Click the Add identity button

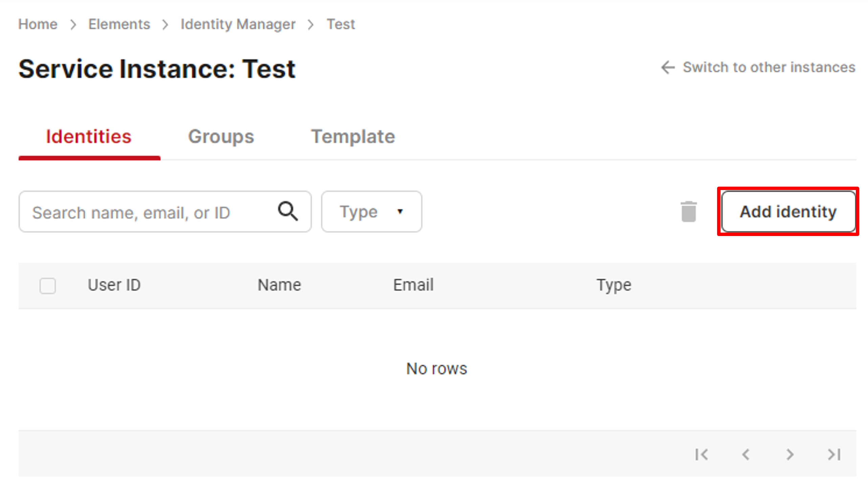788,211
